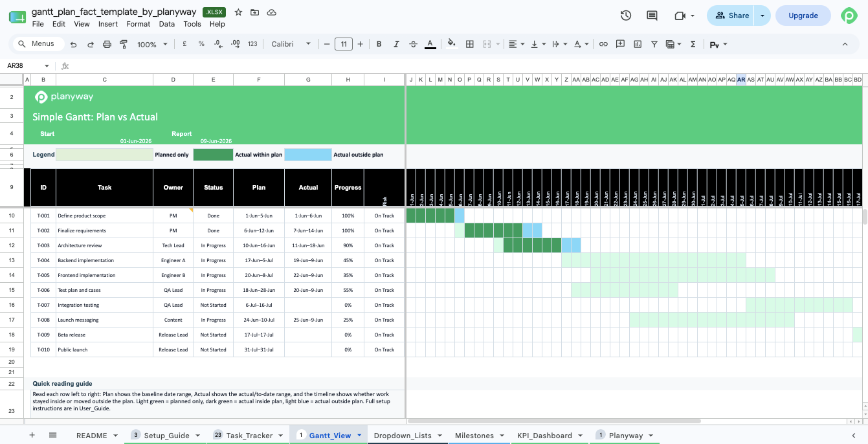The width and height of the screenshot is (868, 444).
Task: Open the Tools menu
Action: click(x=192, y=24)
